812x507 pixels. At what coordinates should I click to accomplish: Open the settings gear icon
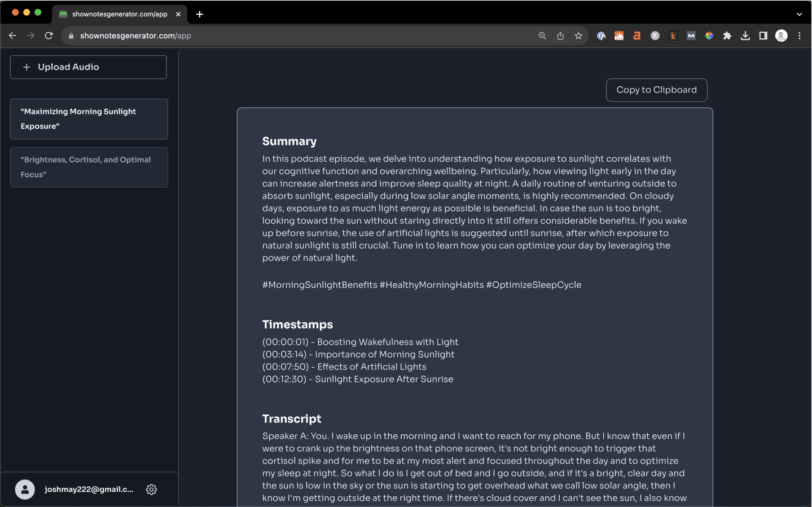[151, 490]
